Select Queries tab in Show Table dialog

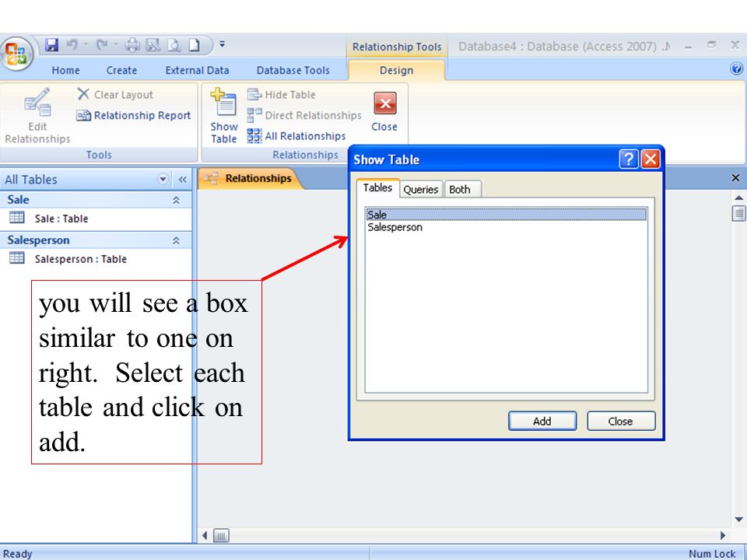tap(421, 189)
